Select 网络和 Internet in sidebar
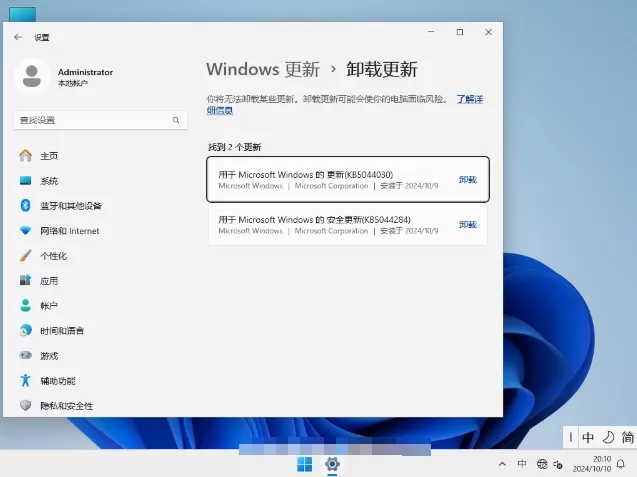 [x=69, y=231]
